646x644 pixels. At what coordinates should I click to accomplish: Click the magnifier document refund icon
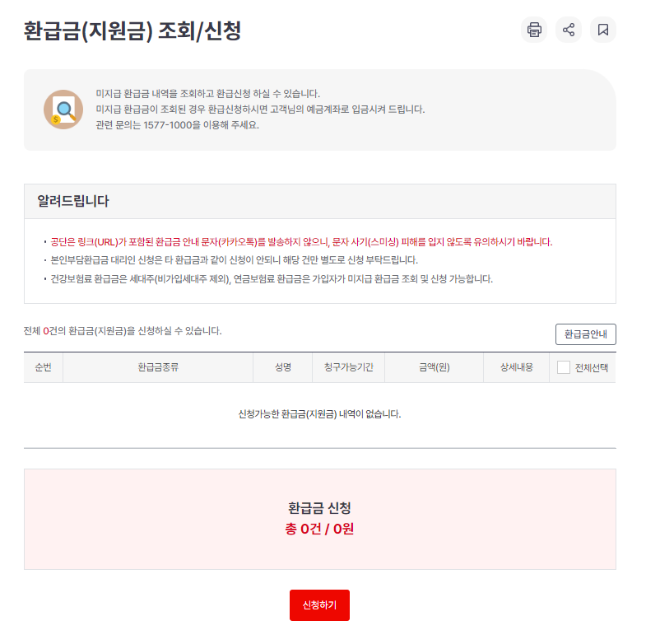[x=63, y=110]
